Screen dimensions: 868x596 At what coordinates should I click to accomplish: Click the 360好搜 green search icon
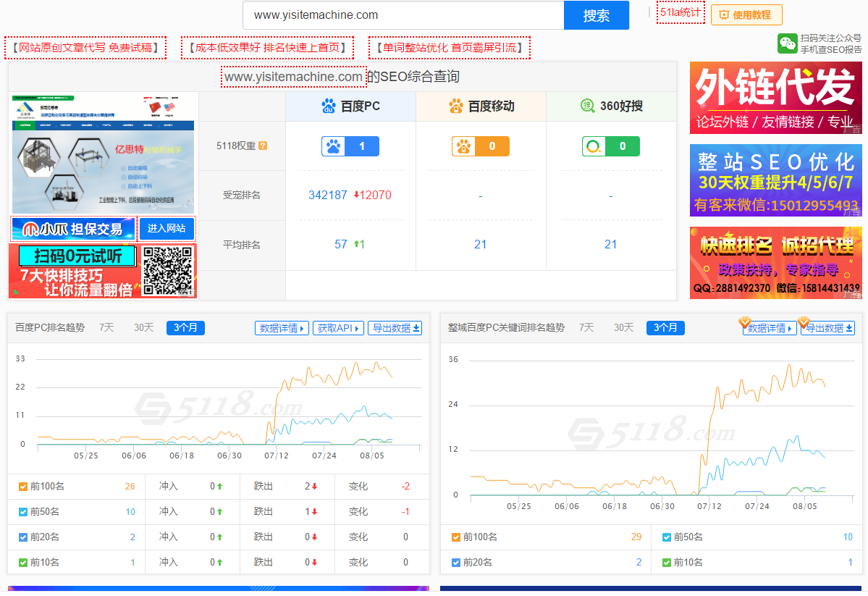pos(587,105)
